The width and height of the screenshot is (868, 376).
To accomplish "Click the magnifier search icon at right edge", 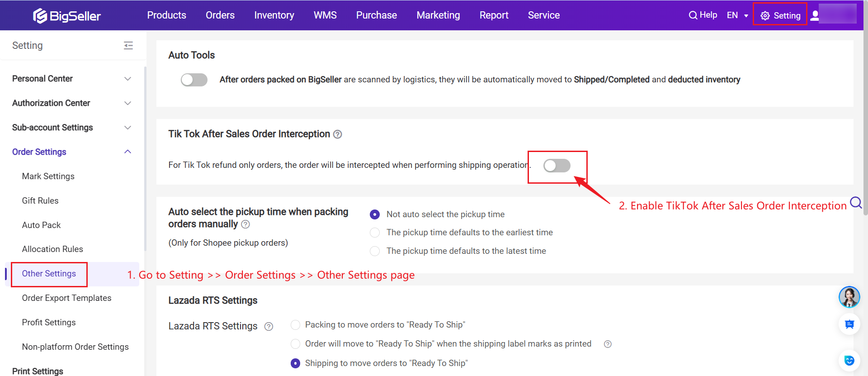I will [x=856, y=202].
